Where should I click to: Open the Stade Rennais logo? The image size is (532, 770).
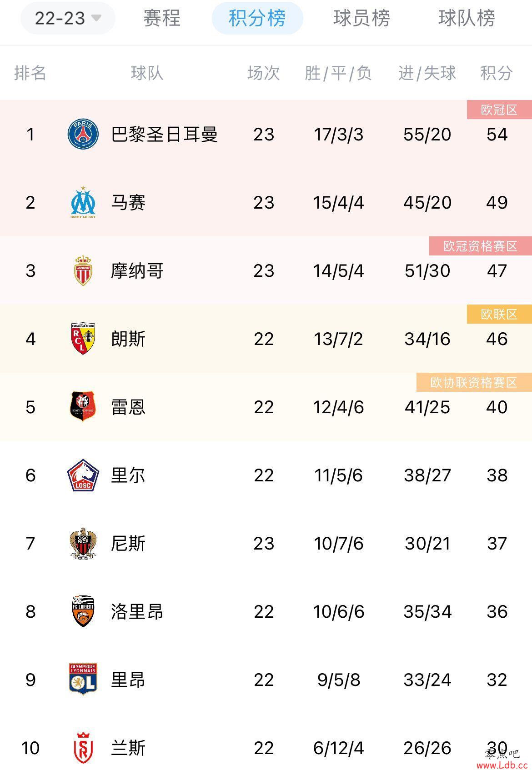coord(83,407)
